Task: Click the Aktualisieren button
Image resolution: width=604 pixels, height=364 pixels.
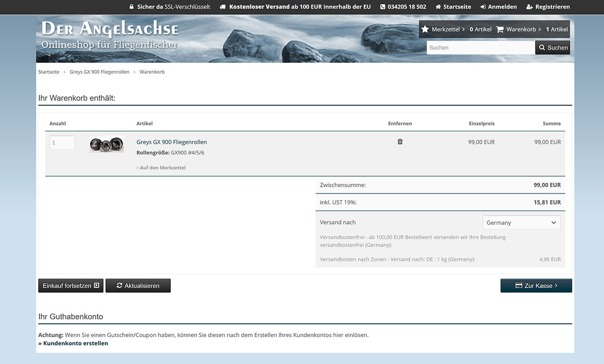Action: click(138, 285)
